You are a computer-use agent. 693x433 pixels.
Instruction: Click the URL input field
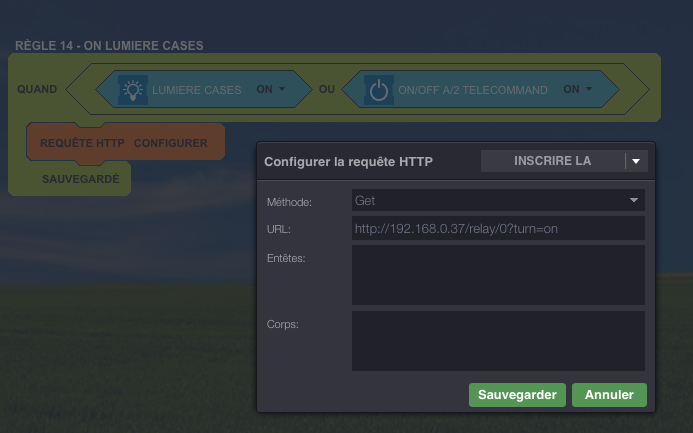click(498, 228)
